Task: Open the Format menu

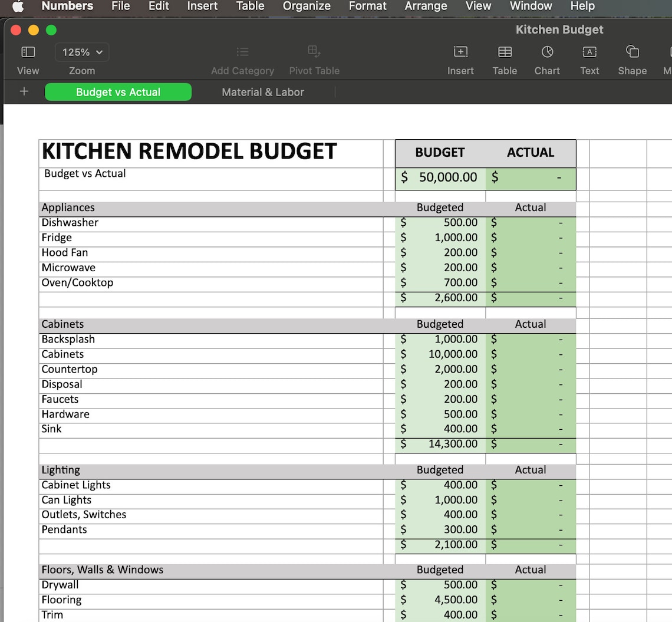Action: [367, 6]
